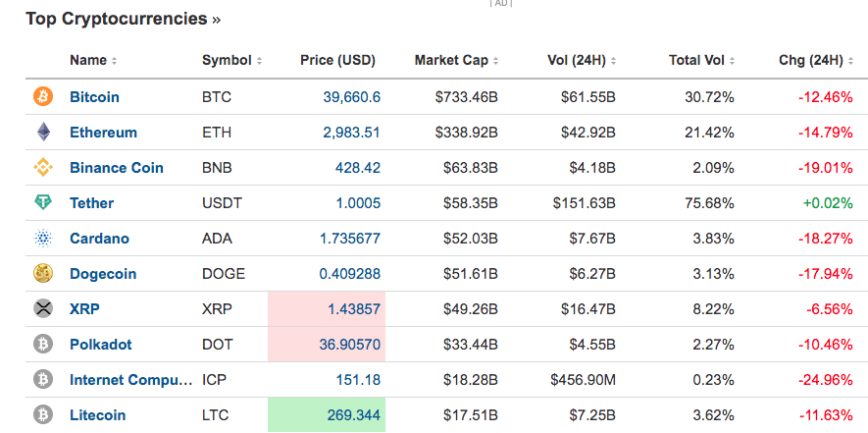Open the Litecoin name link

tap(97, 415)
